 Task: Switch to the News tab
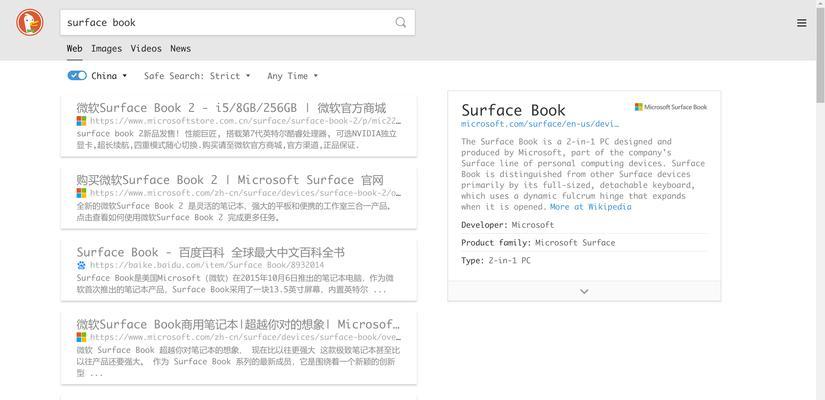[x=180, y=48]
